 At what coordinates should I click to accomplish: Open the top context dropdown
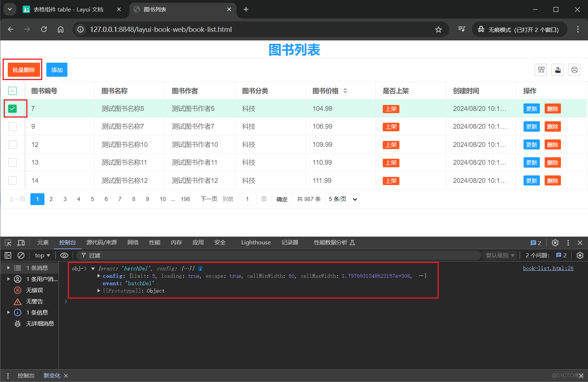pos(42,255)
